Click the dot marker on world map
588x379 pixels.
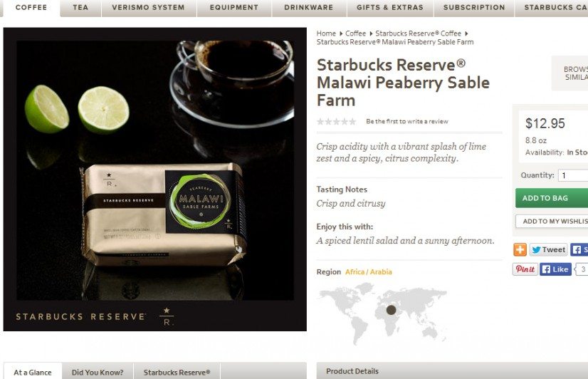coord(391,310)
